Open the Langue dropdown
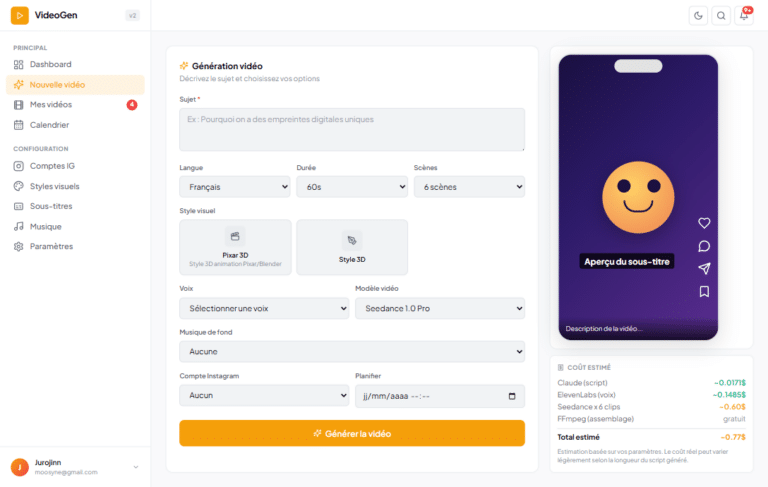This screenshot has height=487, width=768. [x=235, y=187]
